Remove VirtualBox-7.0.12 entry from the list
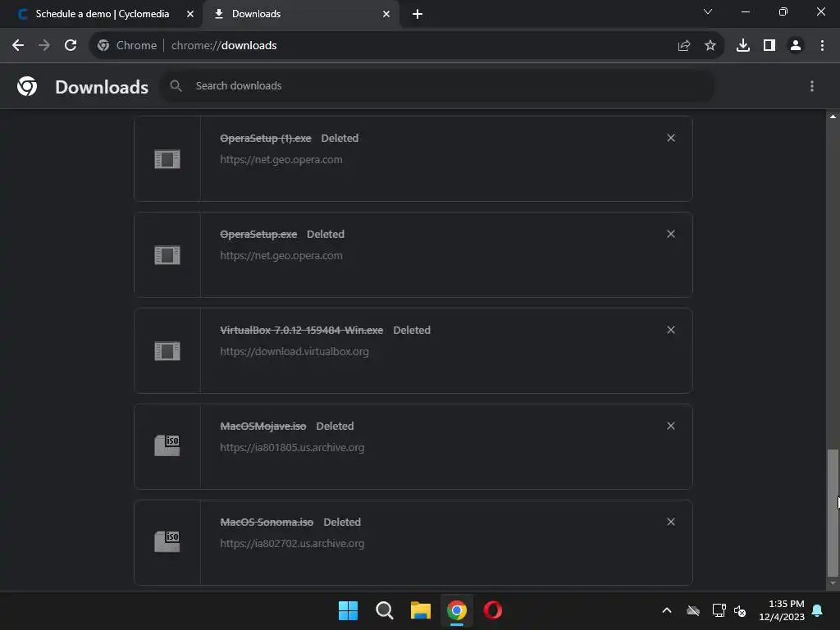 [x=671, y=330]
